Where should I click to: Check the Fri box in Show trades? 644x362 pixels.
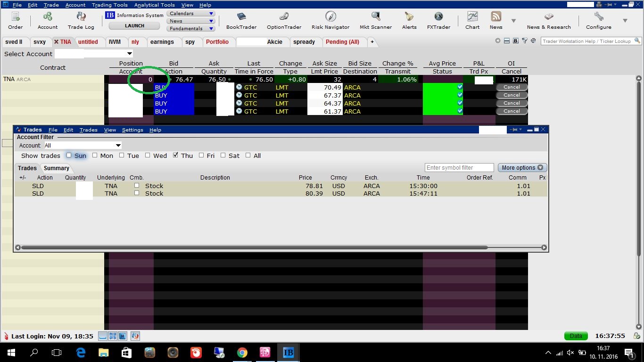coord(202,155)
